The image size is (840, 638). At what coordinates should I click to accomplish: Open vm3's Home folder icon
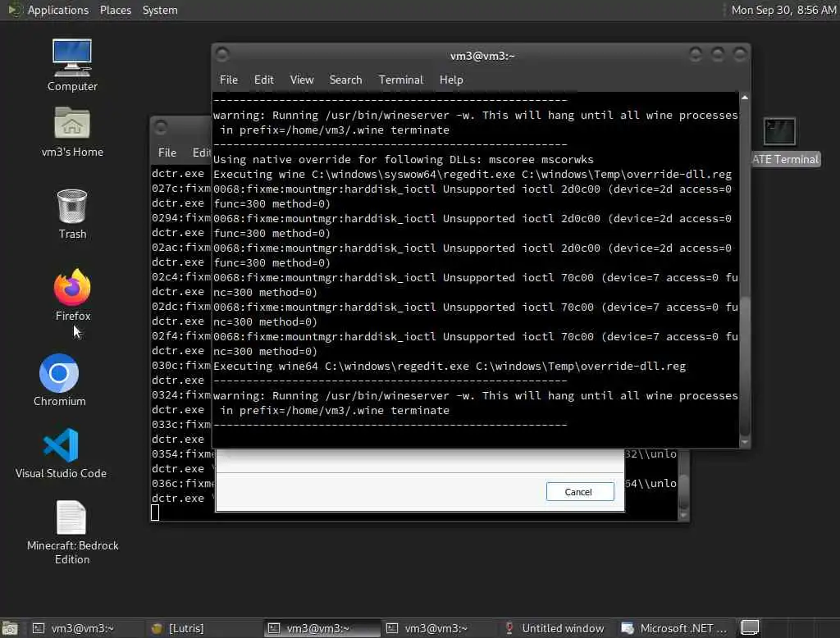72,132
